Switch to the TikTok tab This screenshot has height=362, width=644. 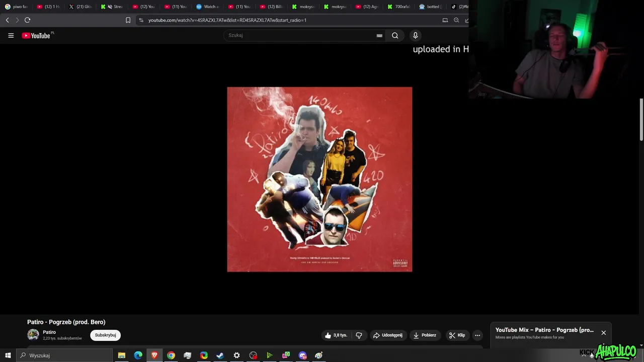[x=459, y=7]
